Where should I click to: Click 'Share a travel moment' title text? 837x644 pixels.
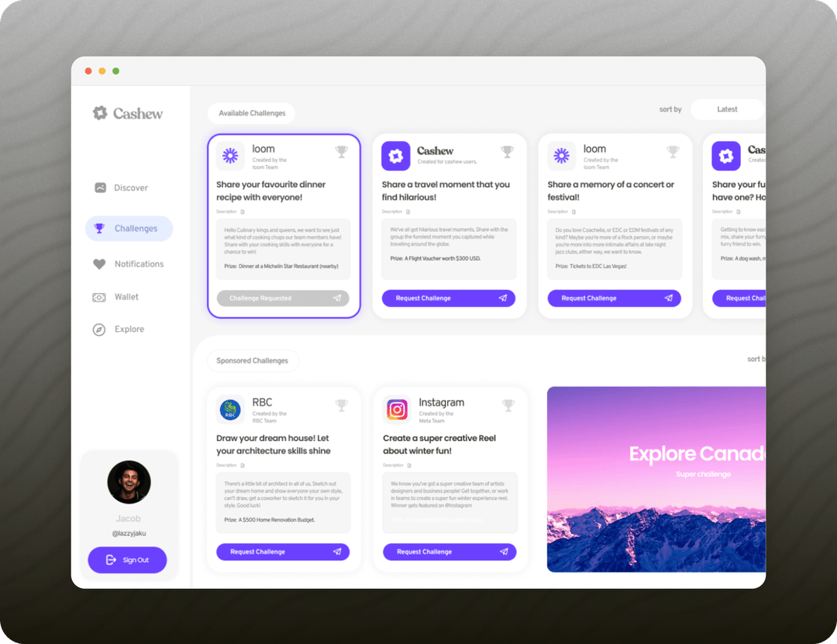pyautogui.click(x=446, y=191)
